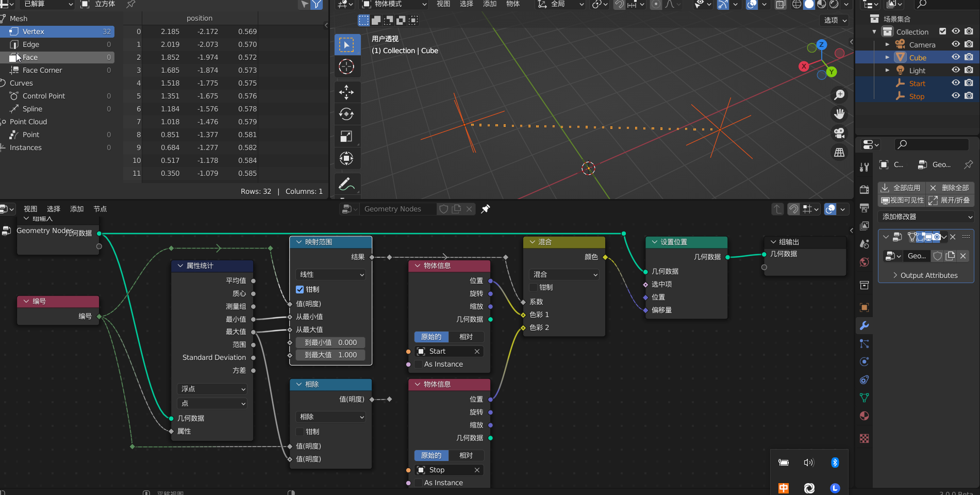980x495 pixels.
Task: Hide the Camera object in outliner
Action: [x=956, y=45]
